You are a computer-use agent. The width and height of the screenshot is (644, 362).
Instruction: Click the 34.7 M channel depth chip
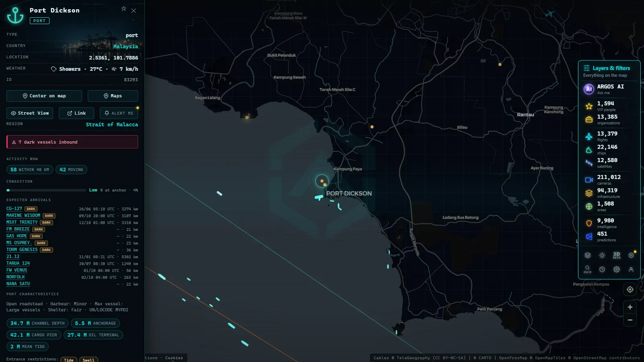(x=37, y=323)
